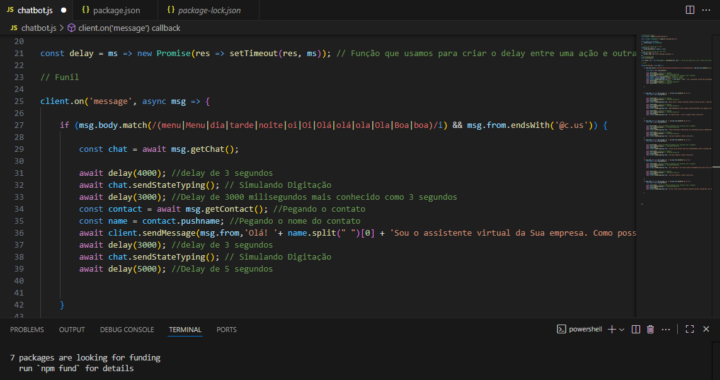Open editor More Actions ellipsis
The width and height of the screenshot is (720, 380).
[706, 10]
